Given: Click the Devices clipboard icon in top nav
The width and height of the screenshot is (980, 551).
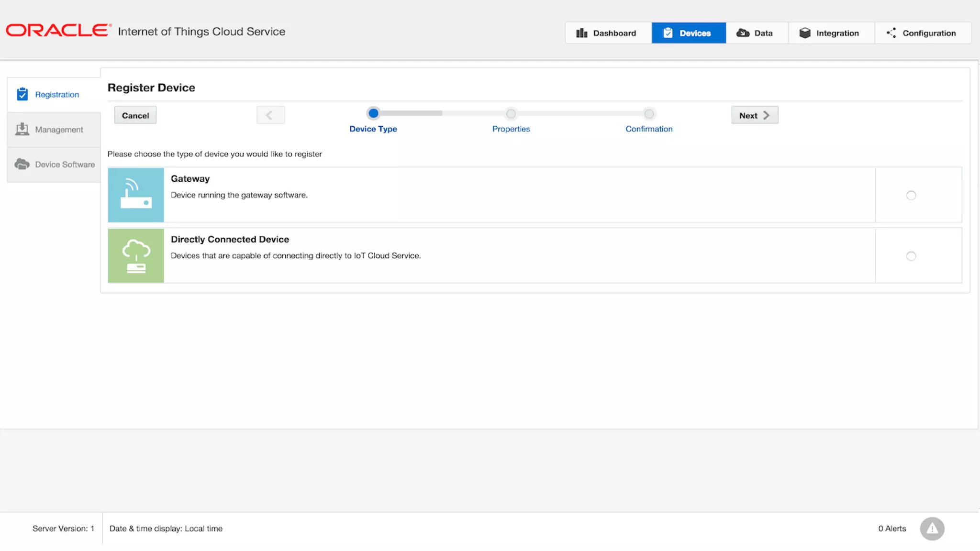Looking at the screenshot, I should [668, 33].
